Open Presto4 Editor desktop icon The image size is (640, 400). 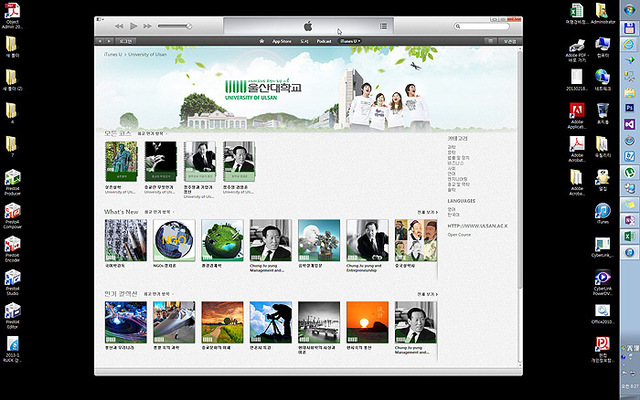point(12,316)
